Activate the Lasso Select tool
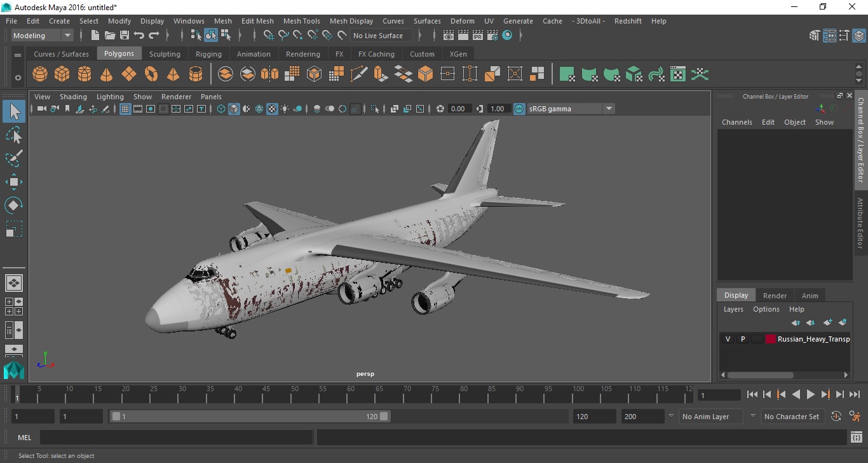Screen dimensions: 868x463 click(14, 135)
